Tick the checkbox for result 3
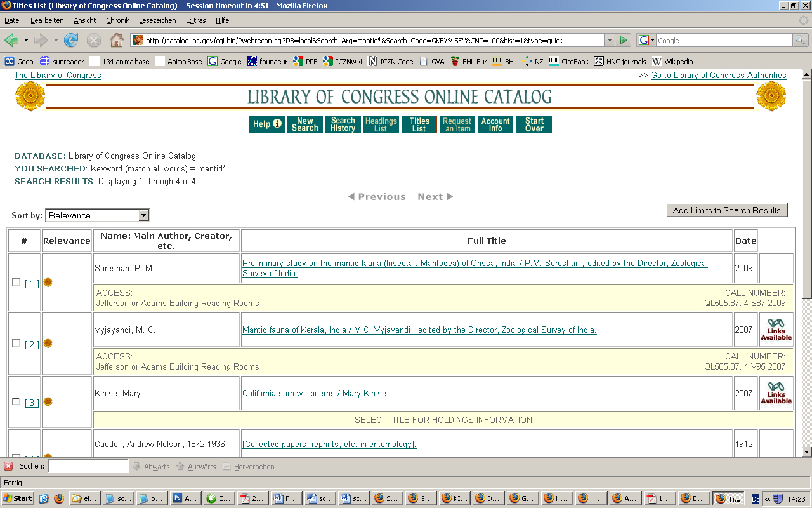 click(16, 402)
